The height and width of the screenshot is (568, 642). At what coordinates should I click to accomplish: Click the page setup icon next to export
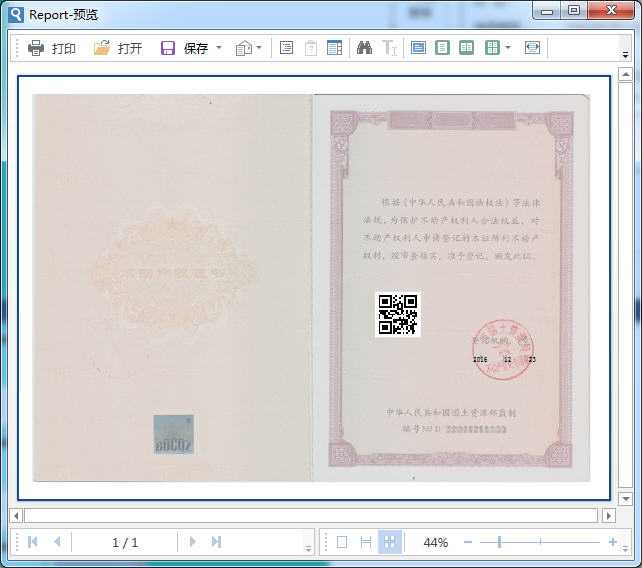pos(286,48)
